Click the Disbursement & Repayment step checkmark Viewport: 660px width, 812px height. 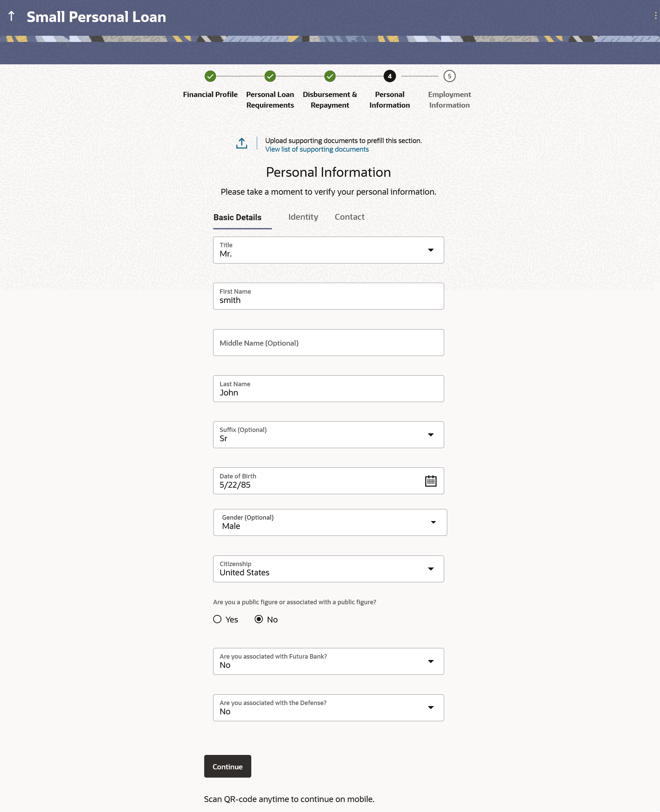(x=330, y=76)
